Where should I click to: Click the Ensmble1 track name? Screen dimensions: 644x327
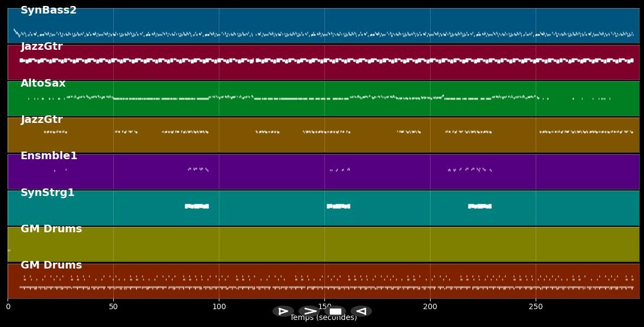(49, 155)
